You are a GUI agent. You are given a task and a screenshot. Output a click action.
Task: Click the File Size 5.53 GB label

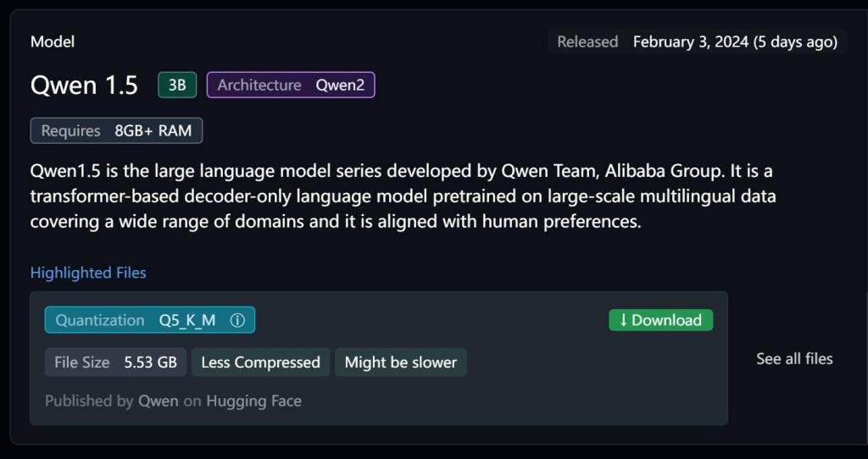coord(115,362)
